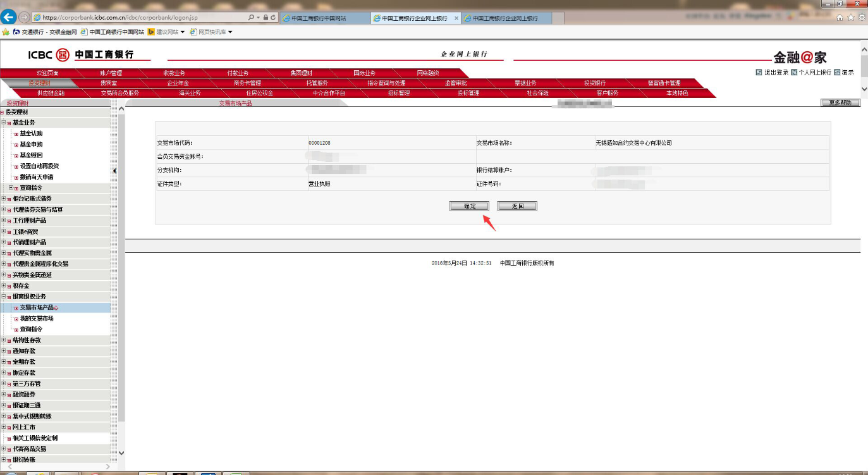868x475 pixels.
Task: Open 第三方存管 tree item
Action: (27, 384)
